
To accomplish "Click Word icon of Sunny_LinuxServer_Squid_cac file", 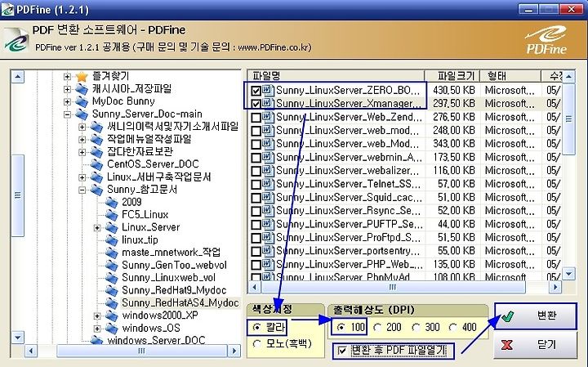I will pyautogui.click(x=267, y=197).
